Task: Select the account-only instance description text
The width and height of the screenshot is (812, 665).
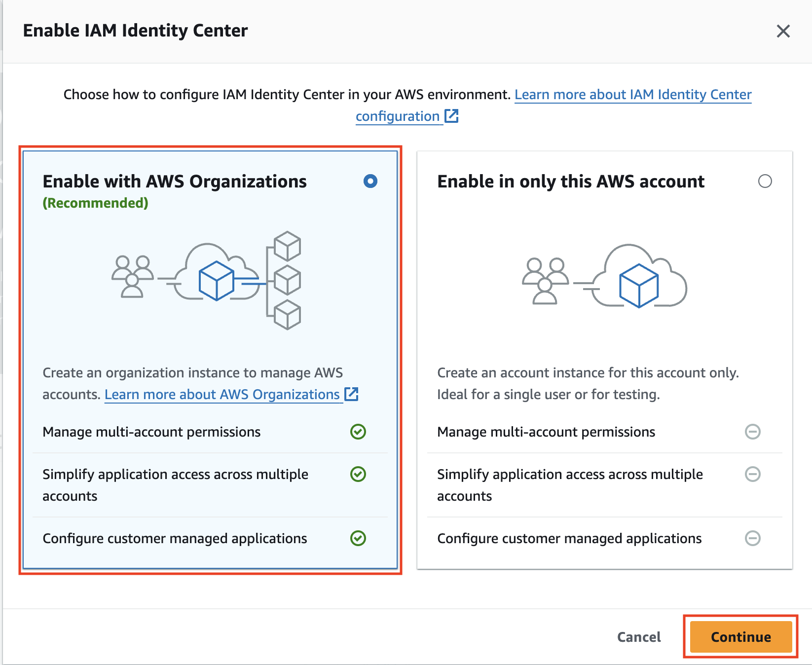Action: 587,383
